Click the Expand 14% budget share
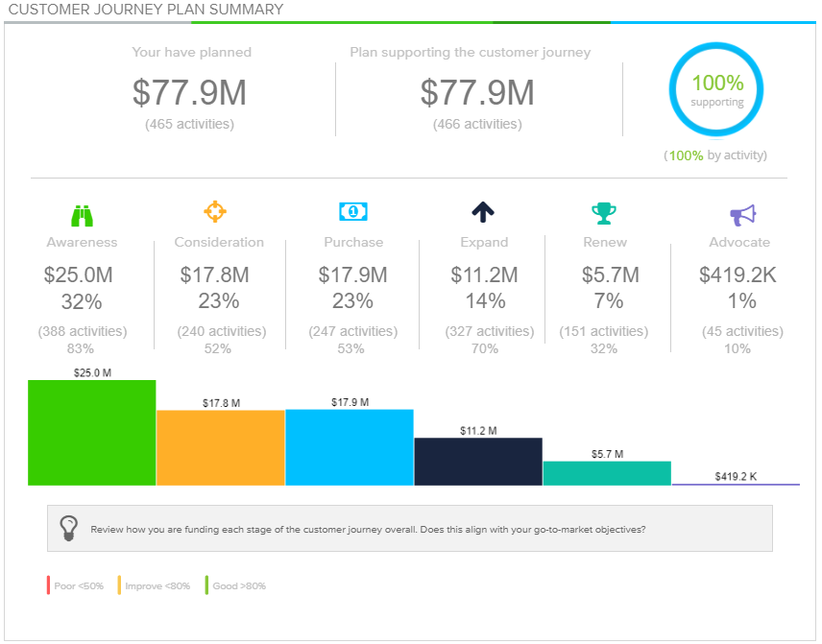 pyautogui.click(x=486, y=301)
